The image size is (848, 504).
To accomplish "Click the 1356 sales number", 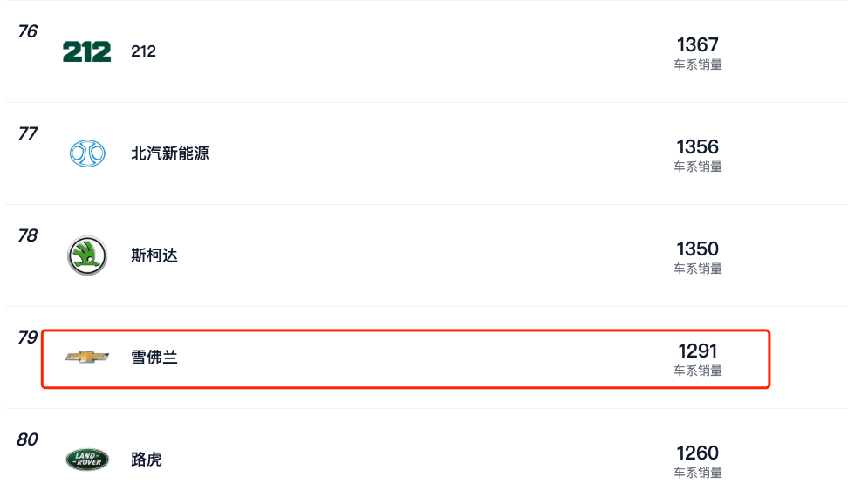I will [x=698, y=146].
